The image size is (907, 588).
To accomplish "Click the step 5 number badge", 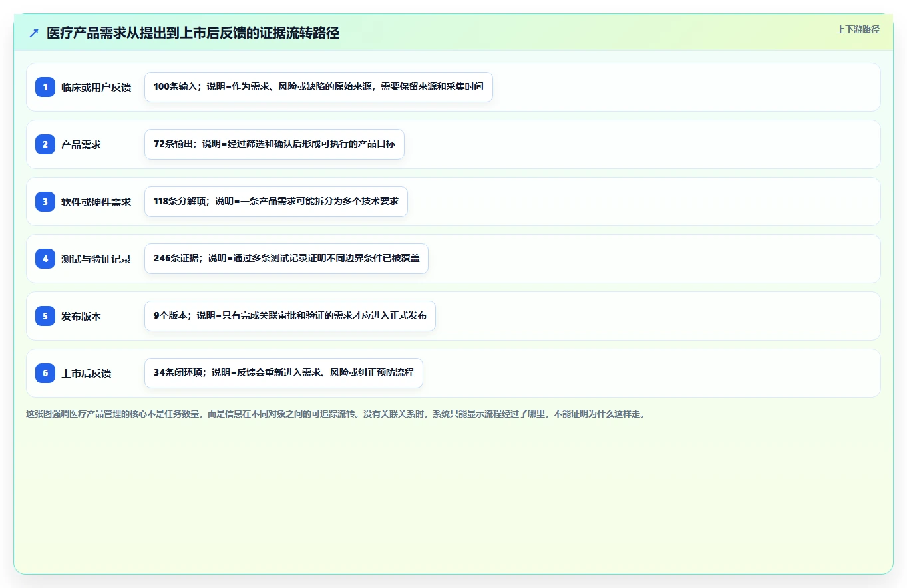I will pos(45,316).
